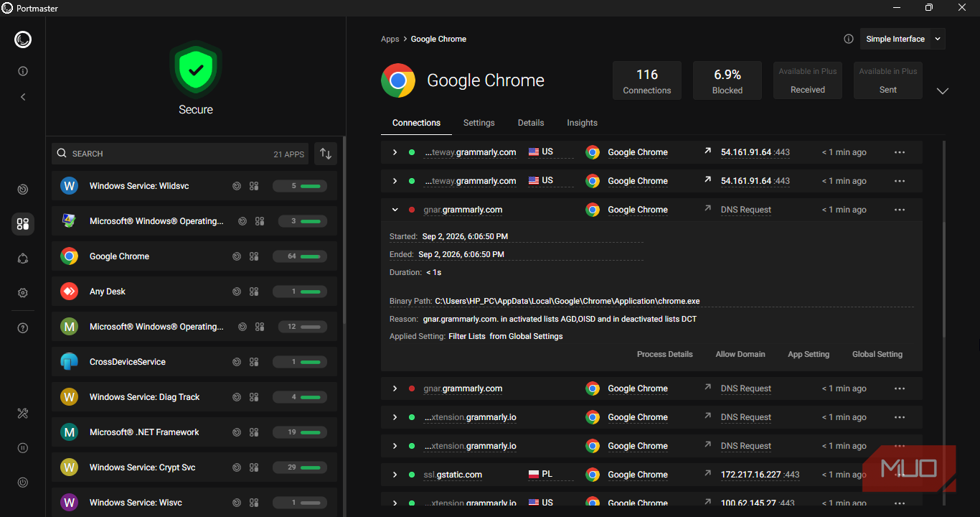This screenshot has width=980, height=517.
Task: Click the Global Setting button
Action: pos(877,354)
